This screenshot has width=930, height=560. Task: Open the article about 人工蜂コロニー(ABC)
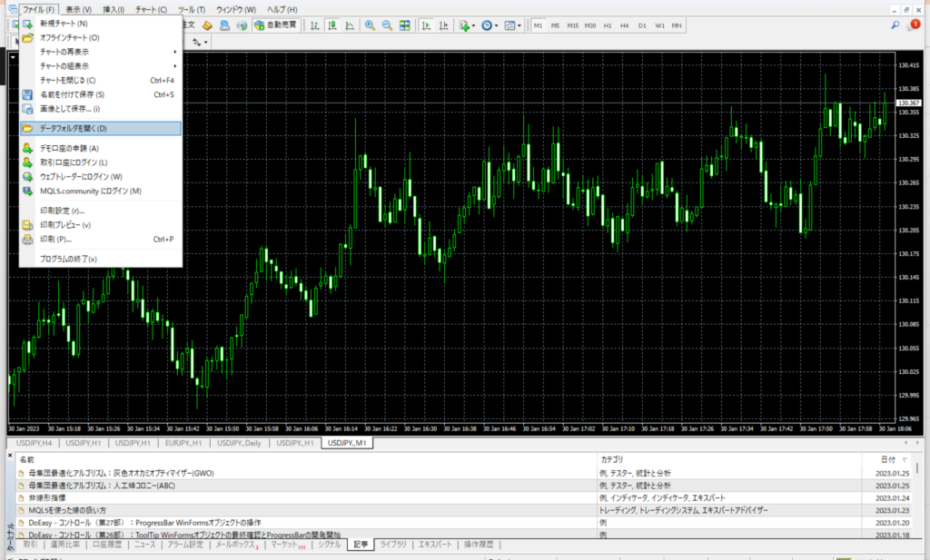pyautogui.click(x=102, y=486)
